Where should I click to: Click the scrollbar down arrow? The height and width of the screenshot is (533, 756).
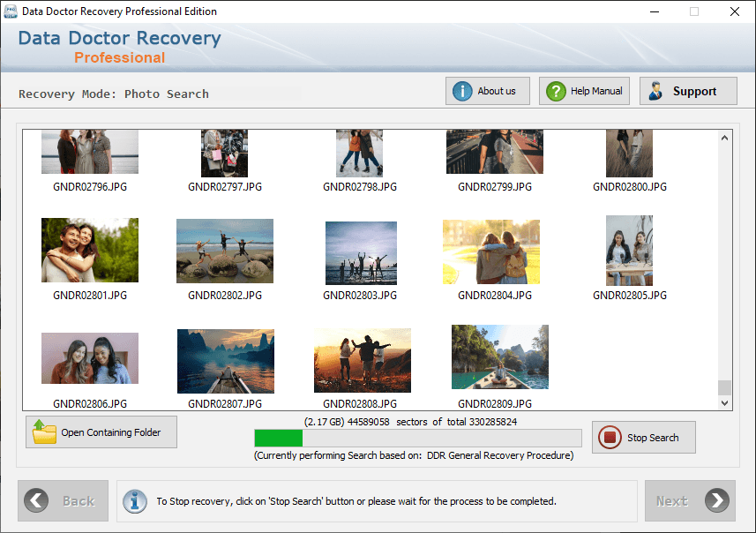tap(724, 402)
